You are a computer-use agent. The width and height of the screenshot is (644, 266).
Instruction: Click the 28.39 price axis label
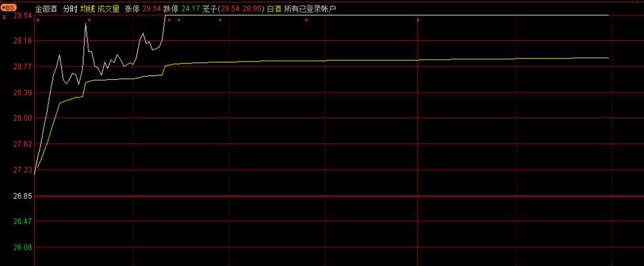23,92
